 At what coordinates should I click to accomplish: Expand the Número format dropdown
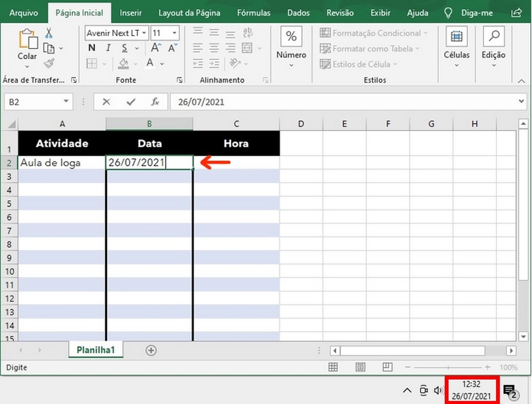[291, 66]
